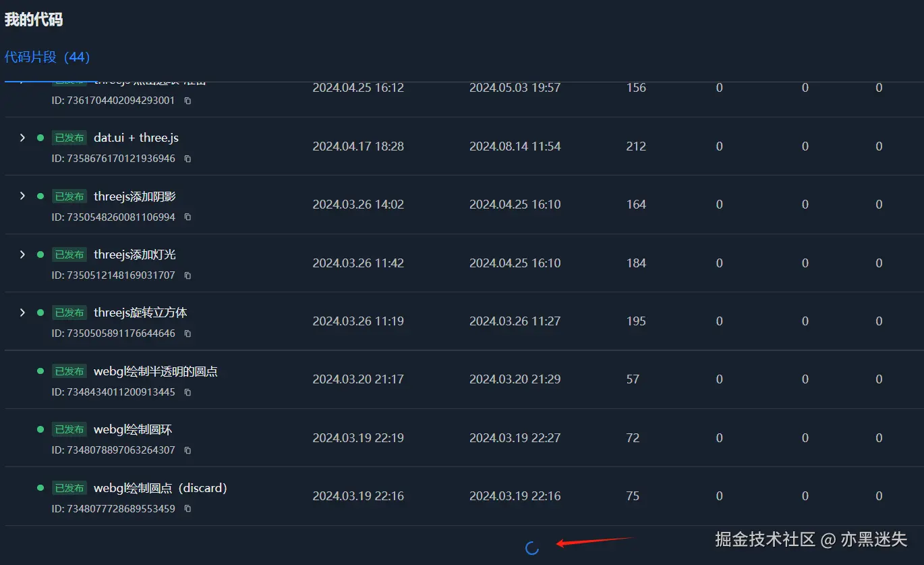This screenshot has width=924, height=565.
Task: Click the 已发布 badge on threejs添加阴影
Action: click(x=69, y=196)
